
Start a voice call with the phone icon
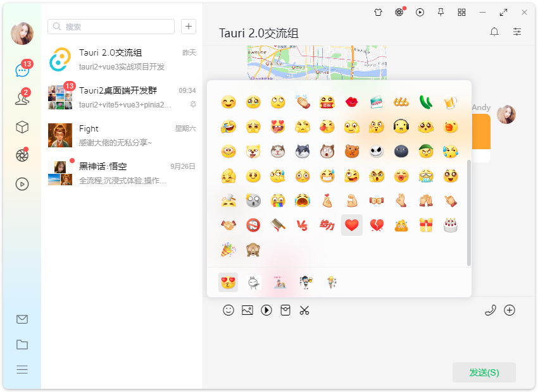pyautogui.click(x=491, y=310)
